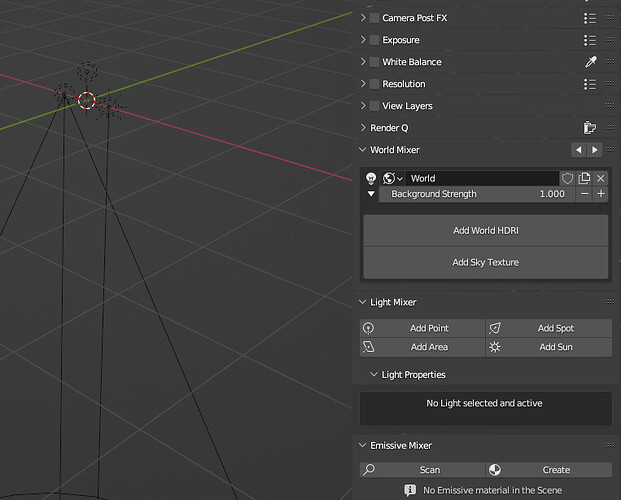Unlink the World datablock with X

coord(600,178)
